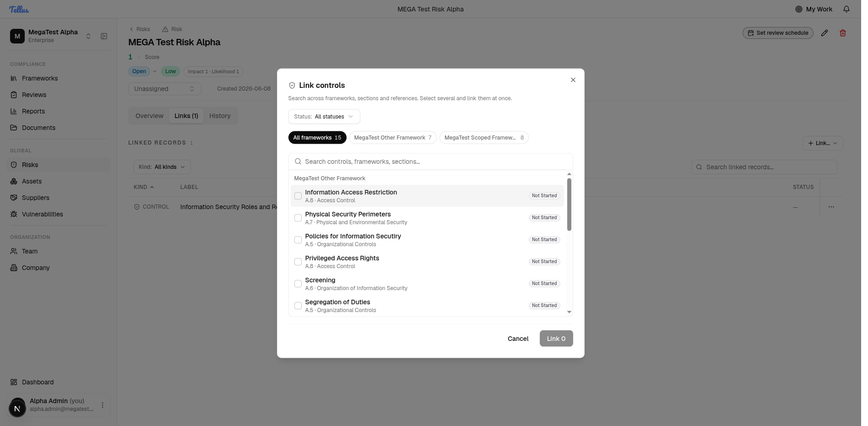Click Impact 1 · Likelihood 1 chip
Image resolution: width=868 pixels, height=426 pixels.
tap(213, 71)
